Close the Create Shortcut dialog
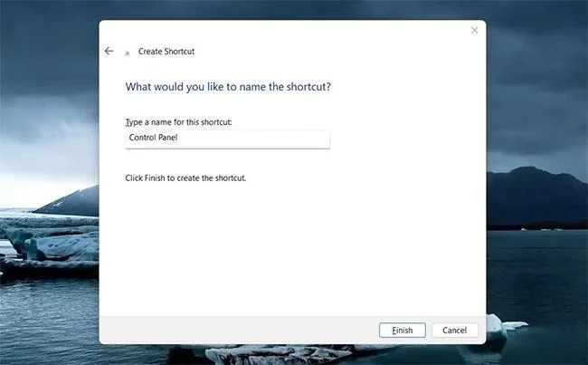The height and width of the screenshot is (365, 588). click(x=474, y=30)
